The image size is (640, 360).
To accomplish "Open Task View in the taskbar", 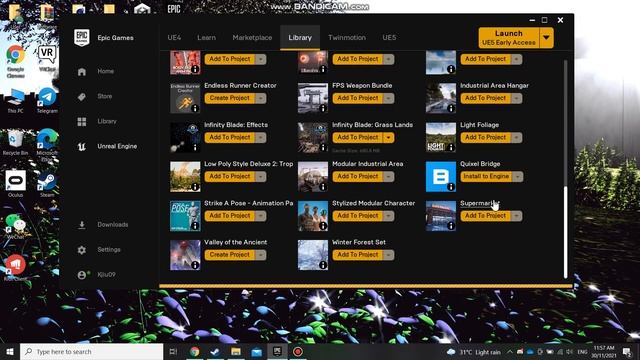I will [173, 351].
